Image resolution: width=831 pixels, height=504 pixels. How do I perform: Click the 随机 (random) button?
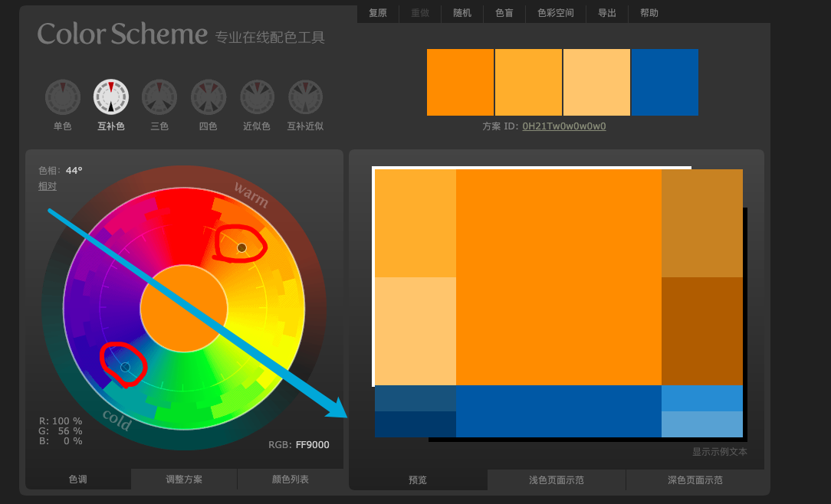click(x=461, y=13)
